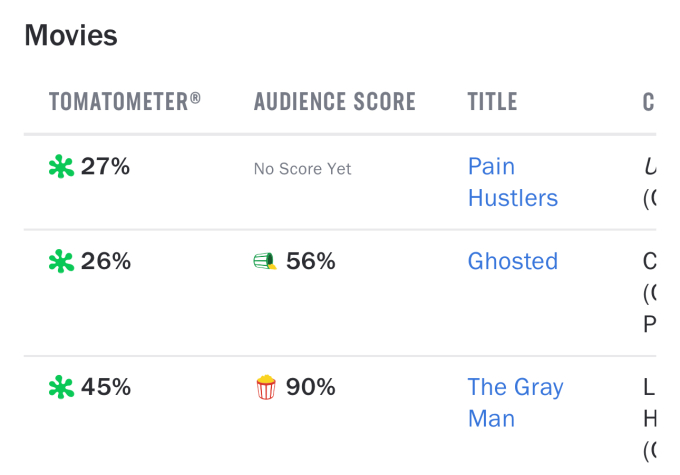The height and width of the screenshot is (475, 680).
Task: Click the partially visible column header after Title
Action: (649, 102)
